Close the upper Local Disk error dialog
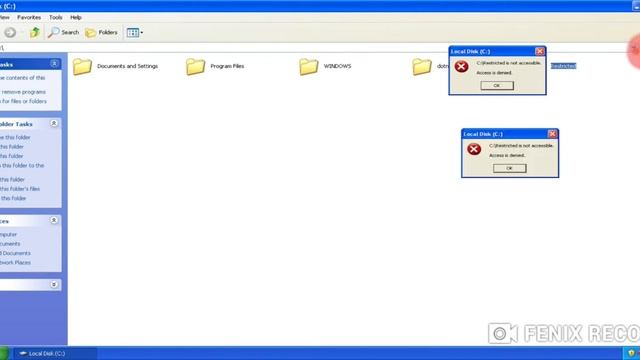The image size is (640, 360). (x=540, y=51)
